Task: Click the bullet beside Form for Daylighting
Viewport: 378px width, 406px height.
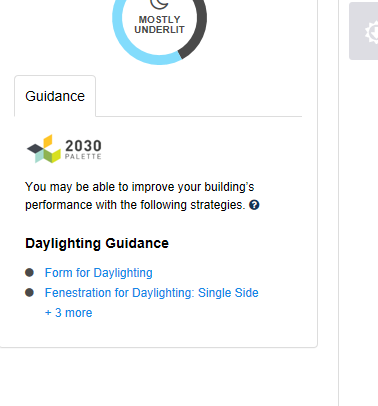Action: tap(29, 273)
